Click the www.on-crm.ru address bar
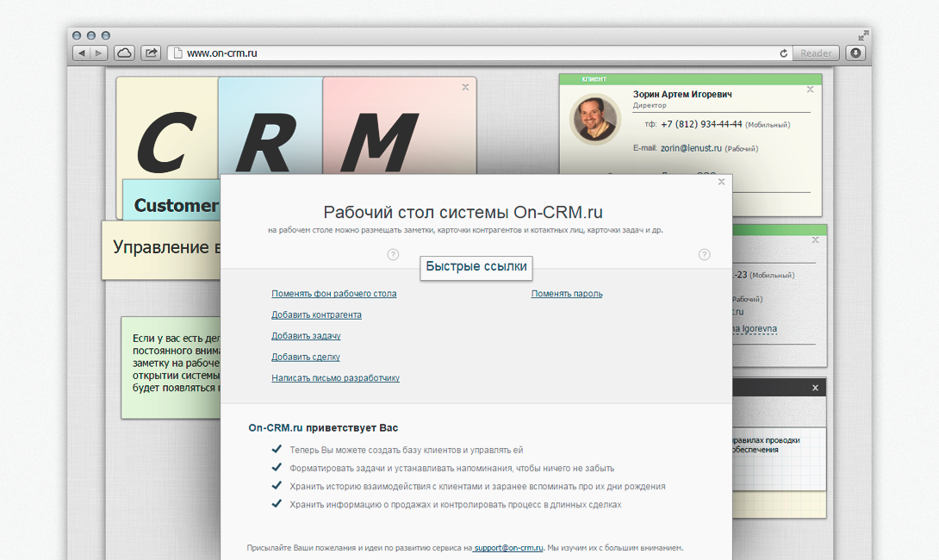This screenshot has width=939, height=560. tap(479, 53)
